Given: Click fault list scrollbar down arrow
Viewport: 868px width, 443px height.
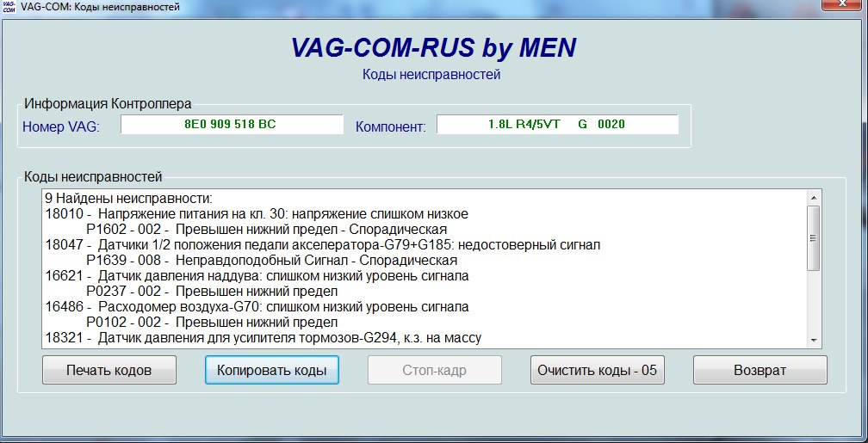Looking at the screenshot, I should (x=814, y=340).
